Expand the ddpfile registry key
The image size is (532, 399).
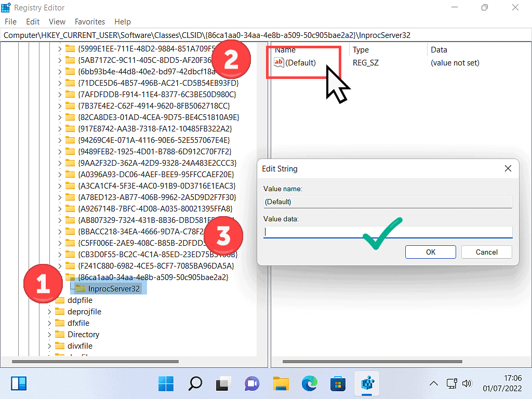click(49, 300)
